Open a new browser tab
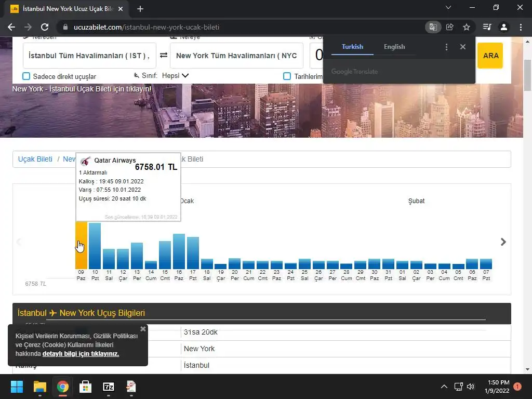 click(x=140, y=9)
